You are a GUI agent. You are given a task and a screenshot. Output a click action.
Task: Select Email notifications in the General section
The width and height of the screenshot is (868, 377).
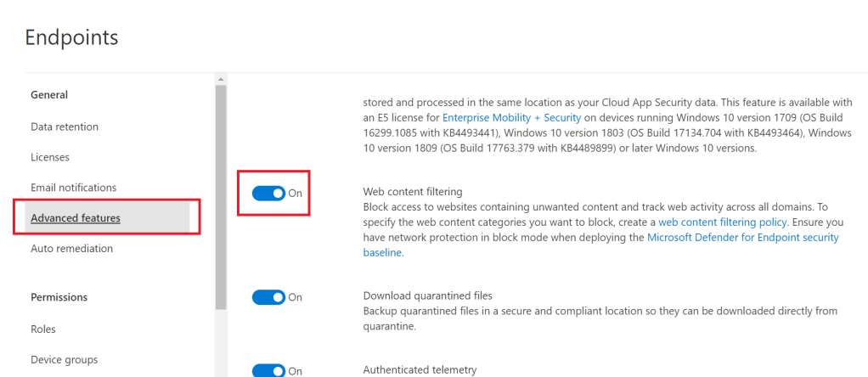(74, 188)
